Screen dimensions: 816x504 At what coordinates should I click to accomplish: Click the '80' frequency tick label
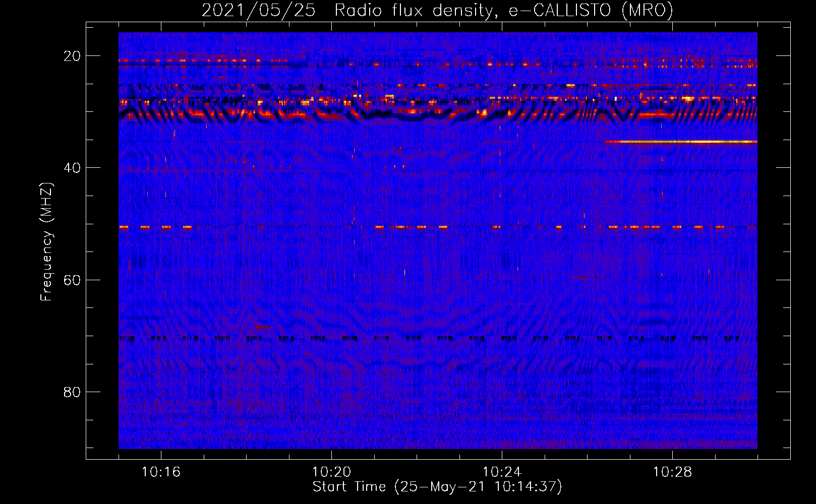pos(72,392)
